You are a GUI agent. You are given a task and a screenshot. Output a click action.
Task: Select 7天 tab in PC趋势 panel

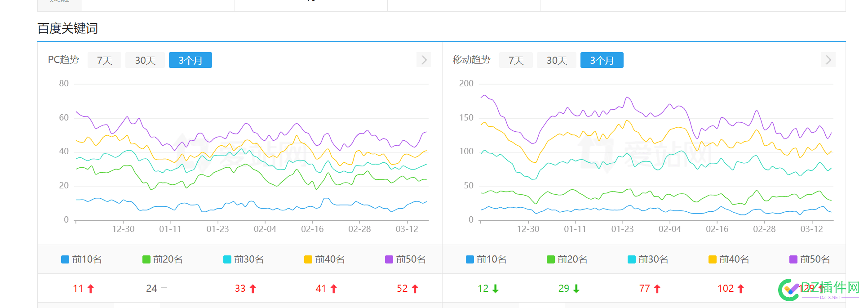104,60
